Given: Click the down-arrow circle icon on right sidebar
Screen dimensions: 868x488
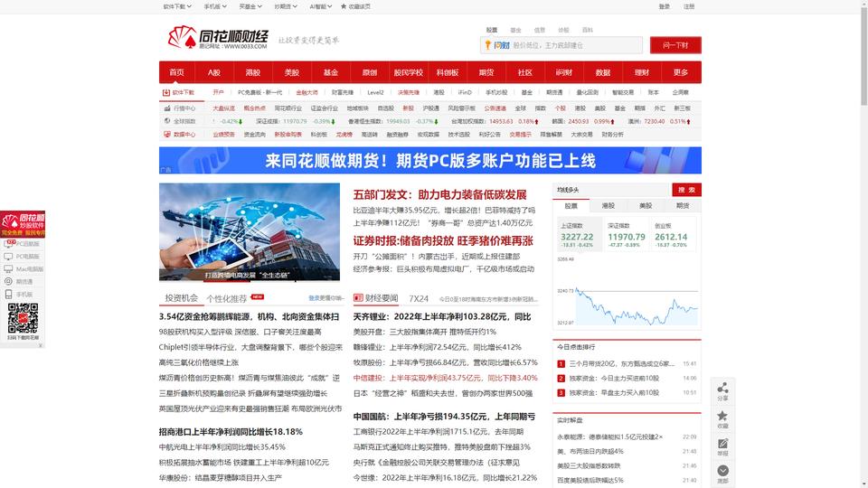Looking at the screenshot, I should pyautogui.click(x=722, y=471).
